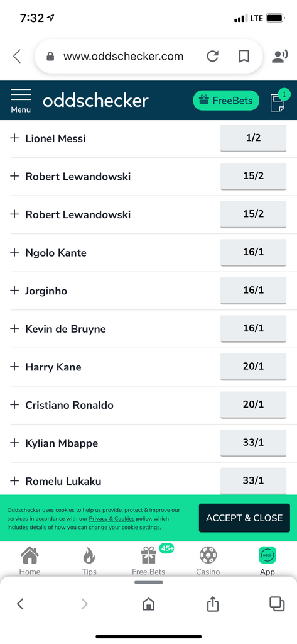297x644 pixels.
Task: Bookmark this page with bookmark icon
Action: point(244,56)
